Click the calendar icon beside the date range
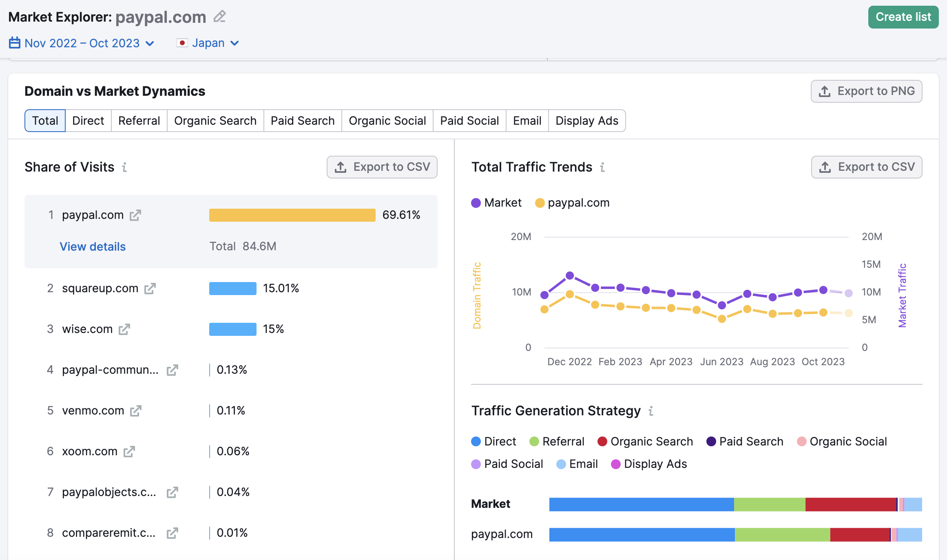 coord(14,43)
